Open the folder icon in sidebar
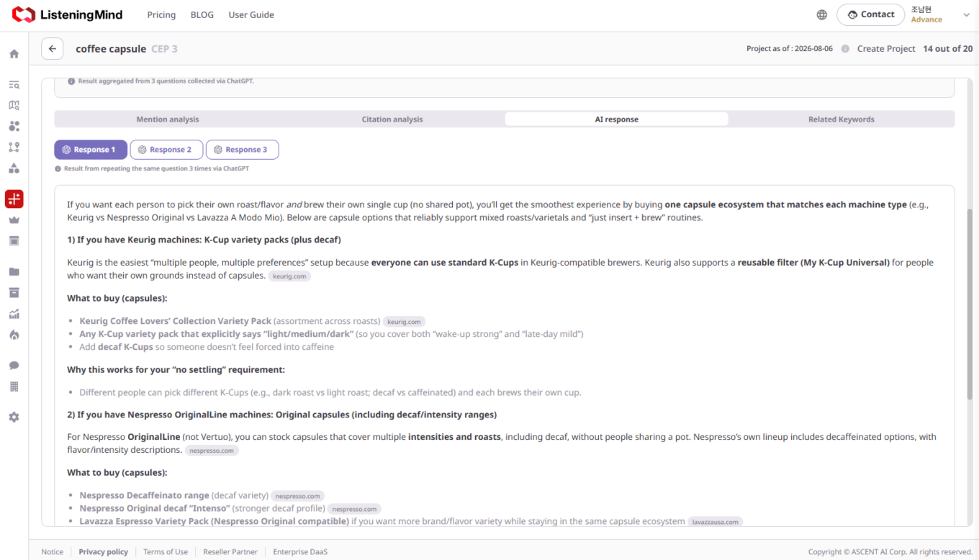Image resolution: width=979 pixels, height=560 pixels. [14, 272]
